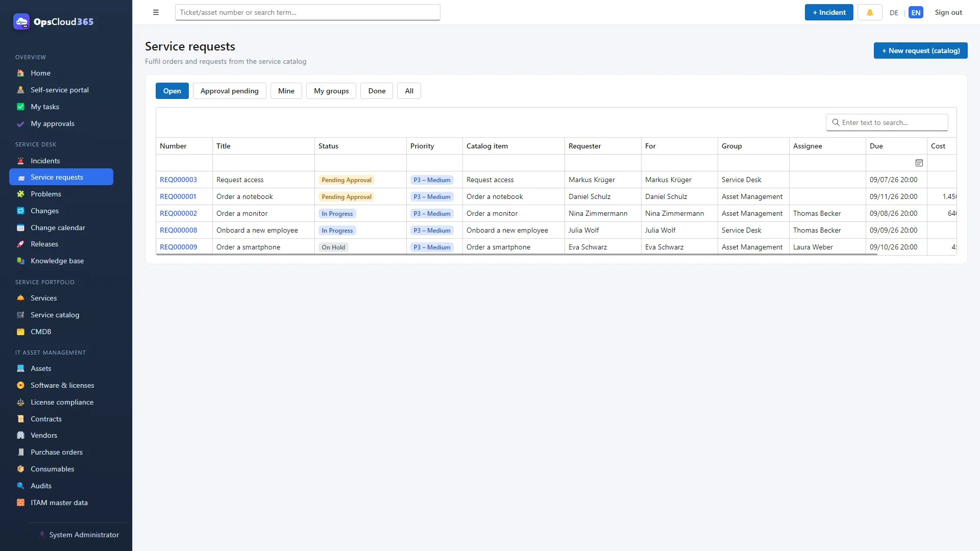
Task: Sort by the Due column header
Action: (896, 146)
